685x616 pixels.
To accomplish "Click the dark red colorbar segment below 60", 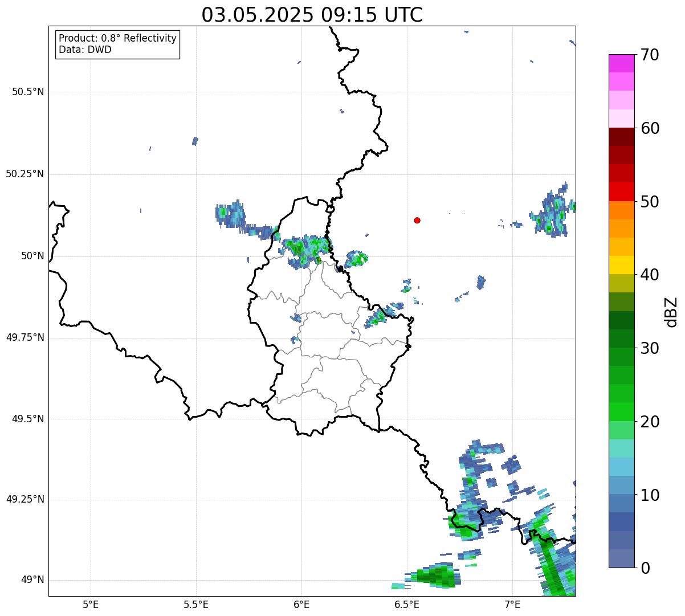I will [x=621, y=137].
